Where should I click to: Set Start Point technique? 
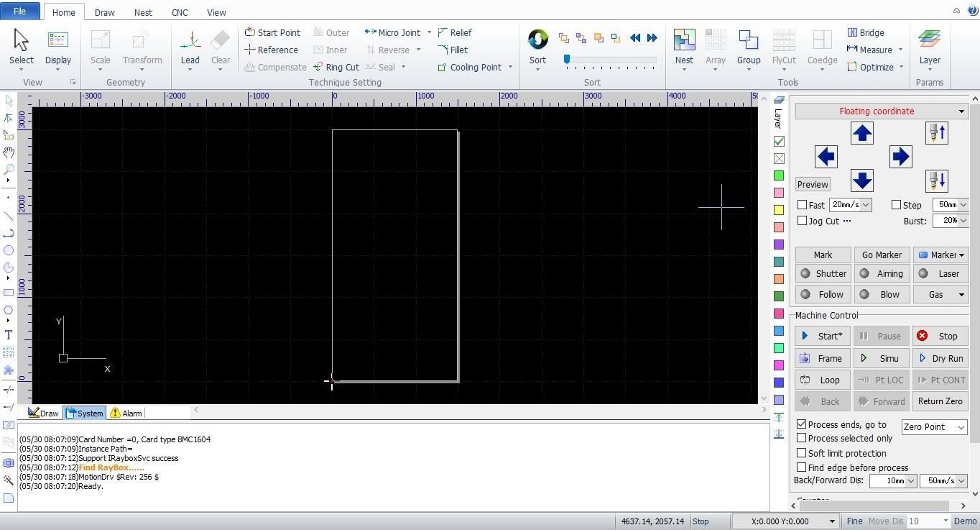pos(272,32)
